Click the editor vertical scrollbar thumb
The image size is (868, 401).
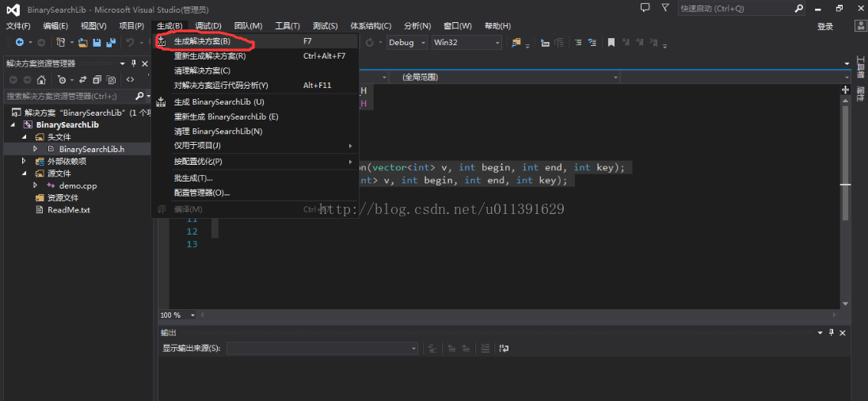point(845,163)
